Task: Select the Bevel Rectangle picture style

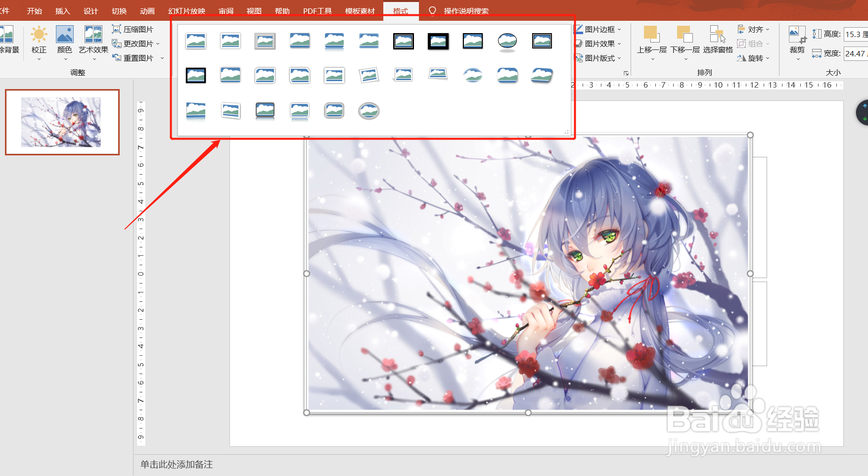Action: (507, 76)
